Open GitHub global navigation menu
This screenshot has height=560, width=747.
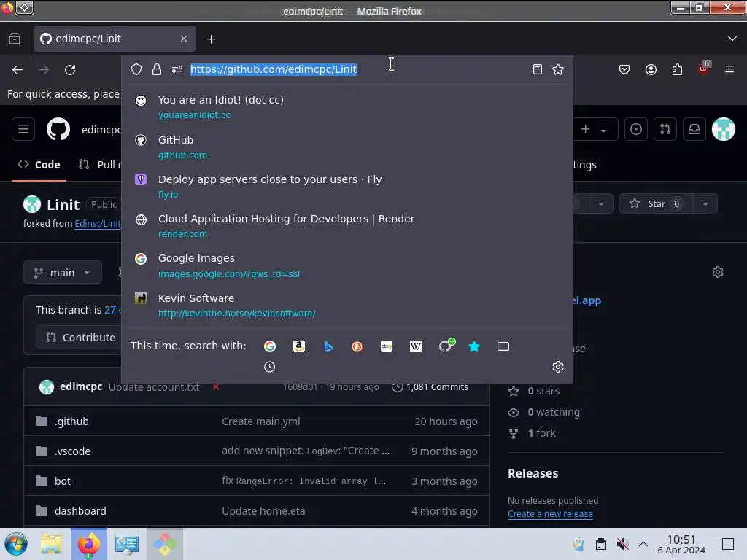(x=23, y=129)
